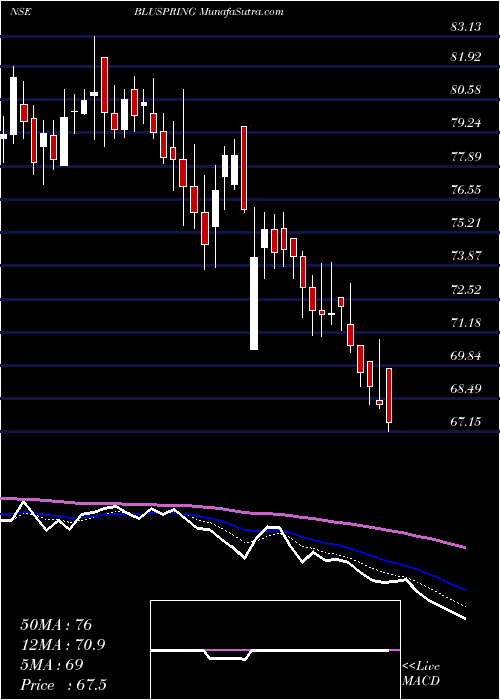500x700 pixels.
Task: Select the 69.84 price axis label
Action: coord(466,356)
